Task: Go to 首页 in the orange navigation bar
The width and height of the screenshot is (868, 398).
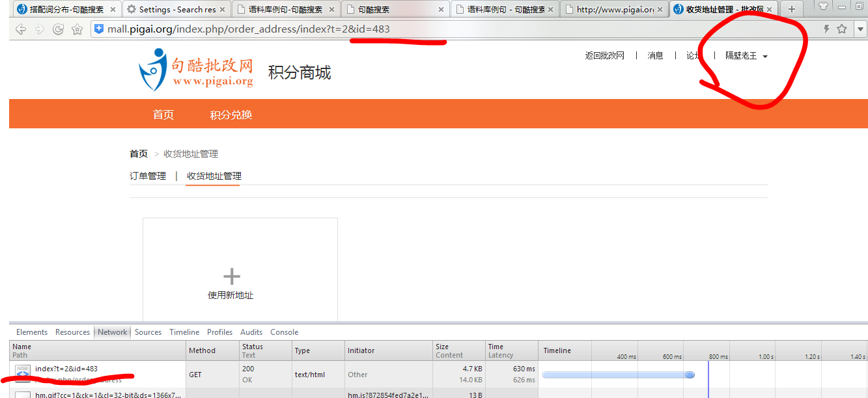Action: pyautogui.click(x=163, y=115)
